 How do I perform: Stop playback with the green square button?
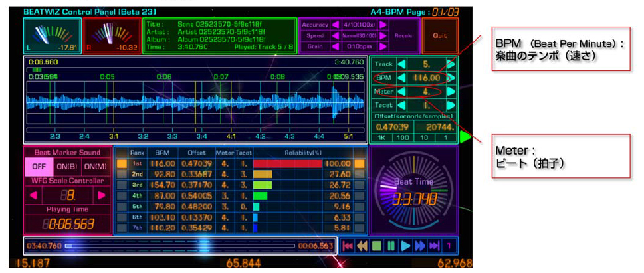tap(376, 246)
